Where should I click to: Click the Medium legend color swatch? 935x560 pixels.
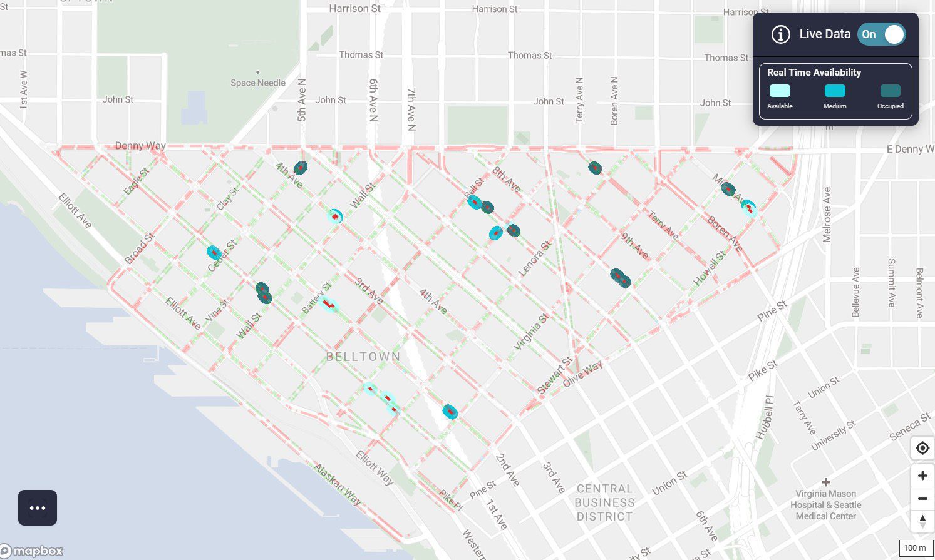tap(835, 91)
